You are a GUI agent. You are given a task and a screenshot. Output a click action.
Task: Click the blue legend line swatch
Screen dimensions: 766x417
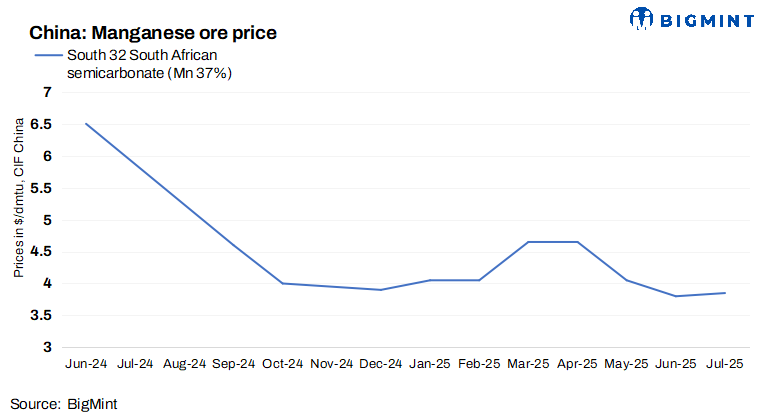47,55
